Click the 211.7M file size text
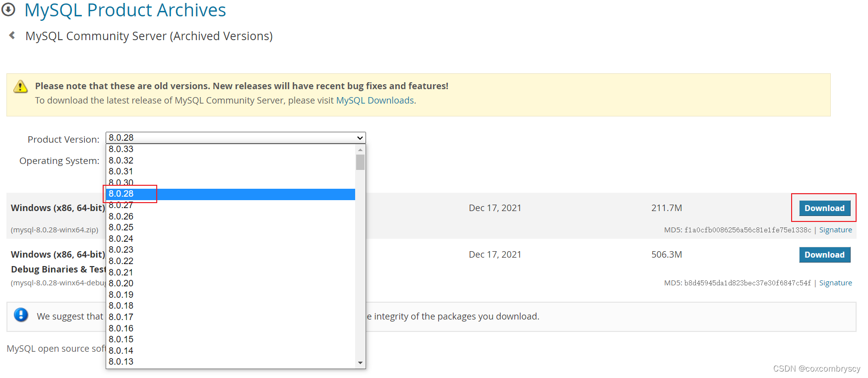 coord(667,208)
